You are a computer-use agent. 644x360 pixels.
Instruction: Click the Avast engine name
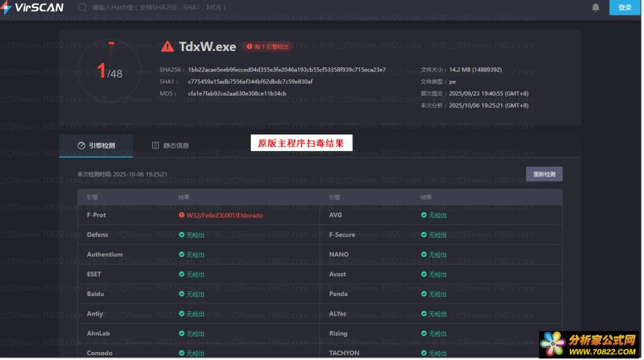tap(337, 274)
